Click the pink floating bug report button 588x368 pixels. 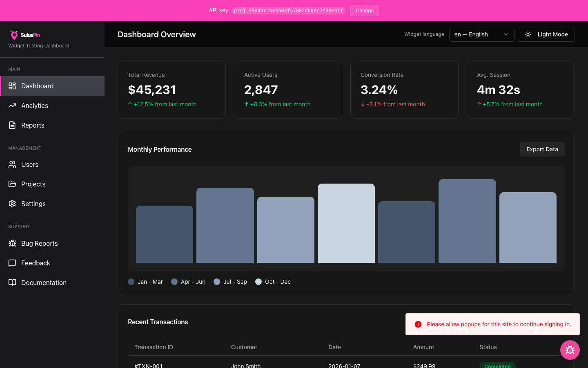pyautogui.click(x=570, y=350)
